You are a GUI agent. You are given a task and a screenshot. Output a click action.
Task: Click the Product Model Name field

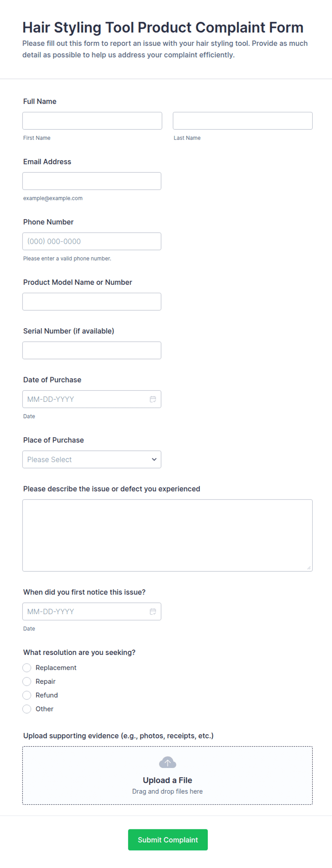click(x=92, y=302)
